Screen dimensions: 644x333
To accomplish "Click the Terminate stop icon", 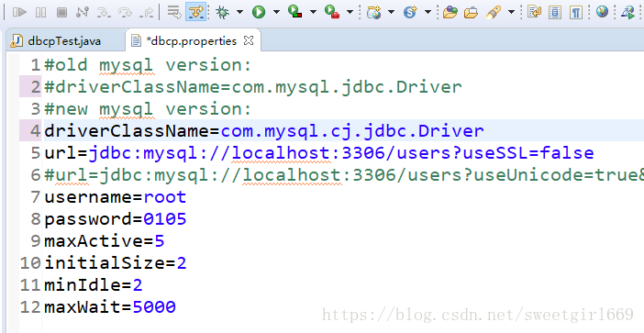I will coord(61,12).
